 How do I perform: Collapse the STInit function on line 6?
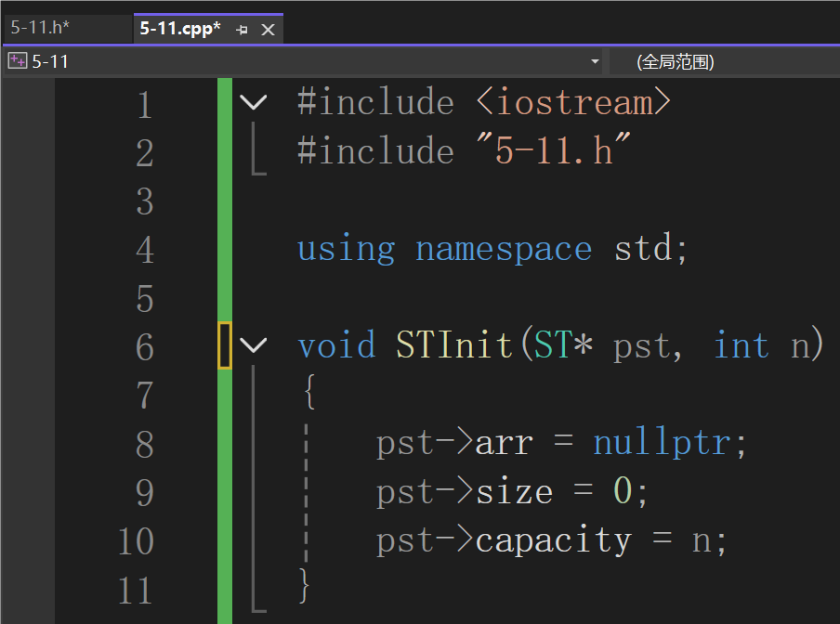tap(254, 345)
